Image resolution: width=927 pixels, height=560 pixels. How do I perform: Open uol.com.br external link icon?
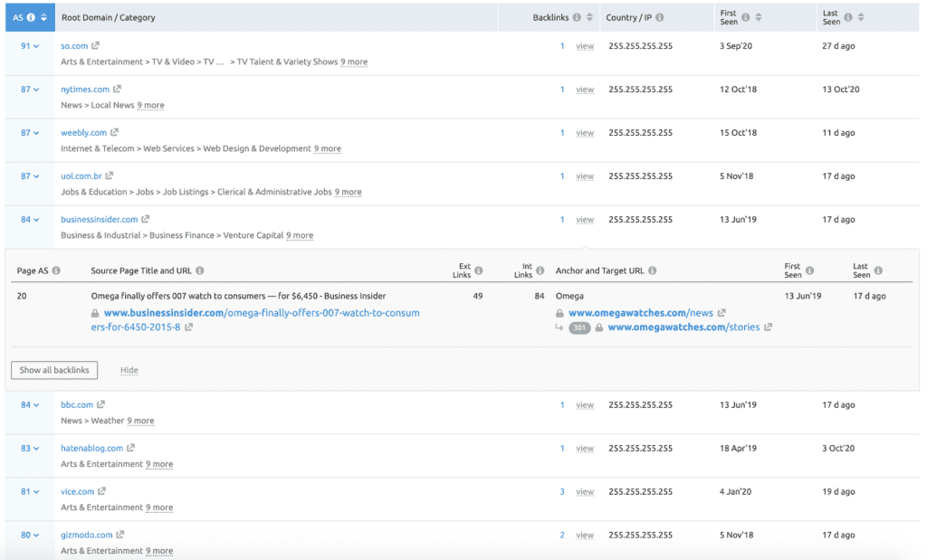(110, 176)
